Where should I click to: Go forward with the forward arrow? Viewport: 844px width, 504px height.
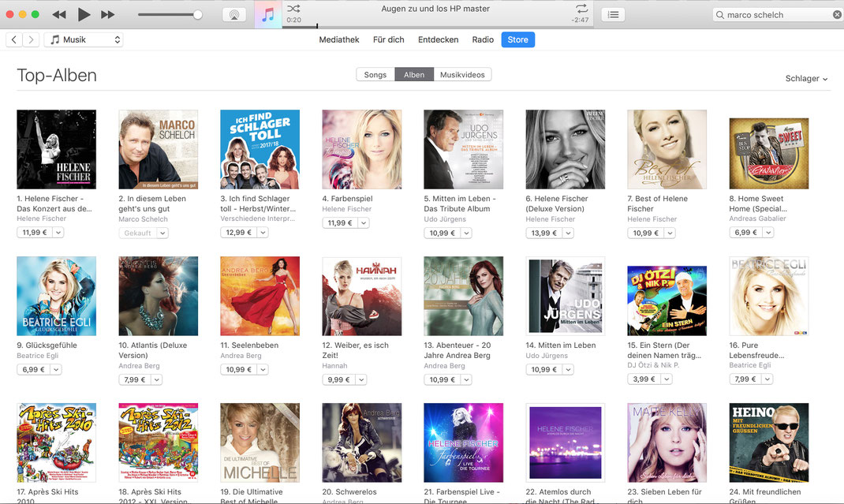click(32, 39)
